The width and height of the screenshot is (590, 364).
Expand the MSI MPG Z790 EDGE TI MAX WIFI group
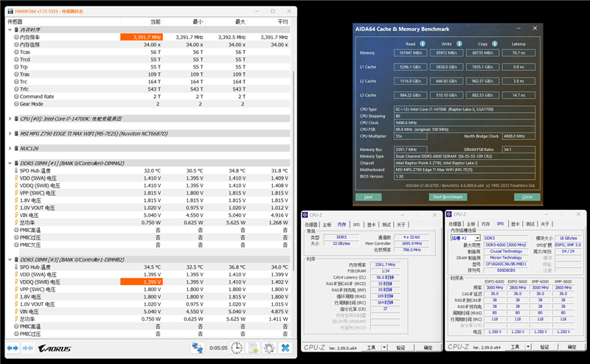[x=10, y=133]
